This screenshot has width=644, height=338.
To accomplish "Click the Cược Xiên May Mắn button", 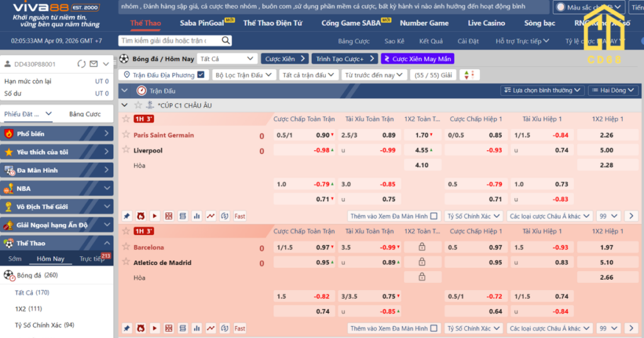I will click(417, 58).
